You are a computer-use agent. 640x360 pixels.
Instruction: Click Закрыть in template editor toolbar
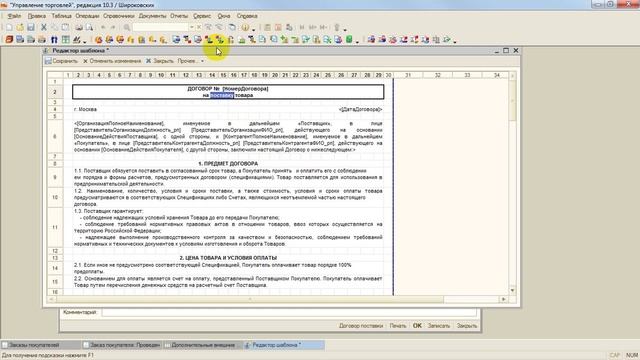160,61
